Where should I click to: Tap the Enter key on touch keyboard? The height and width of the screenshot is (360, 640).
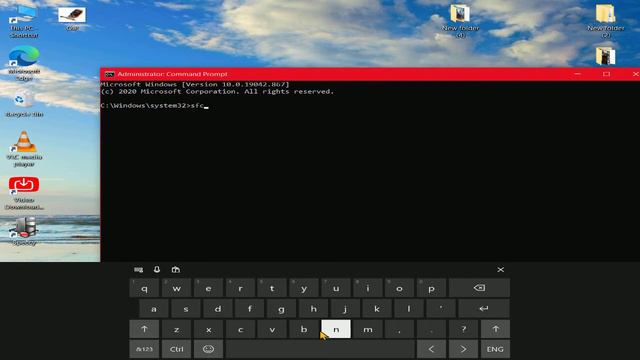[484, 309]
